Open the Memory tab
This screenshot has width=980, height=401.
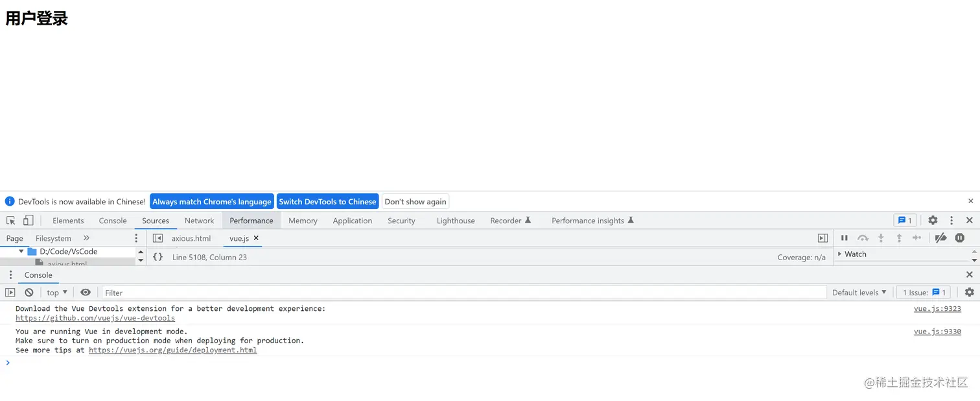303,221
